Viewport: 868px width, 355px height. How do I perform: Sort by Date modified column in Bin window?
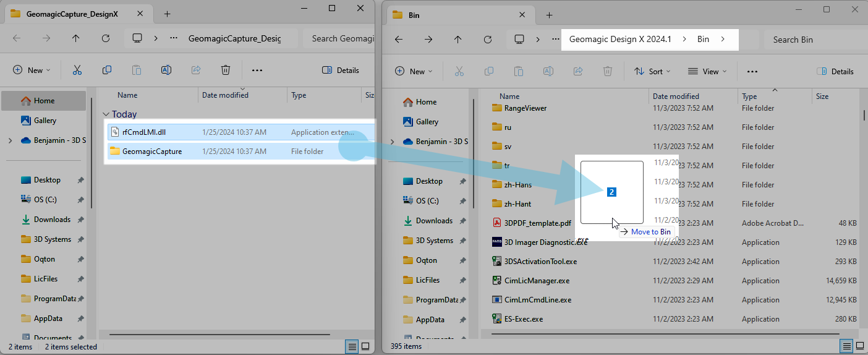pyautogui.click(x=693, y=96)
